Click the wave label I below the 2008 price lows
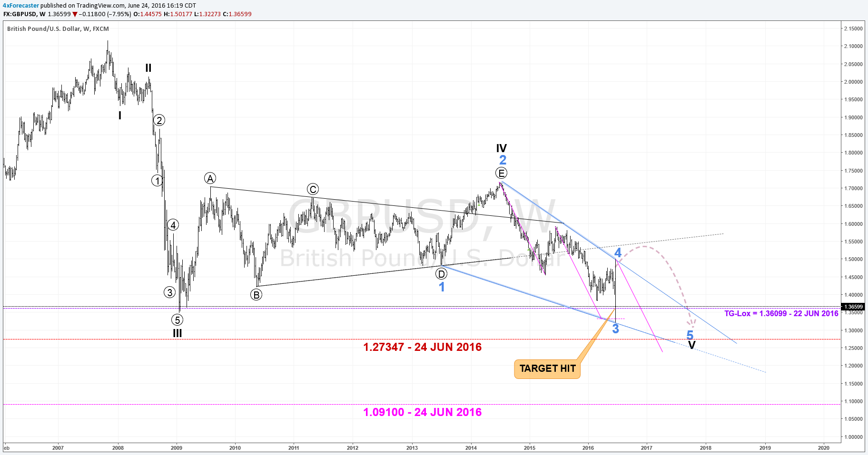This screenshot has height=455, width=868. click(x=120, y=116)
